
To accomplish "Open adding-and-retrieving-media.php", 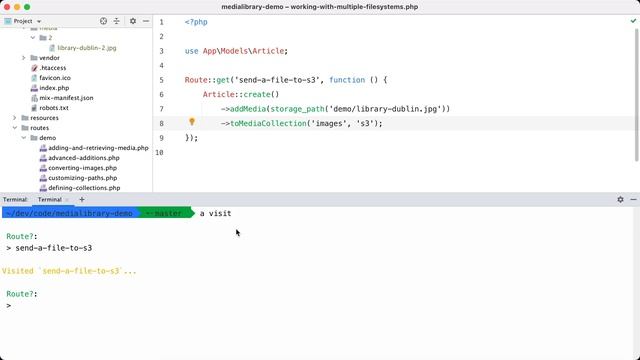I will point(98,148).
